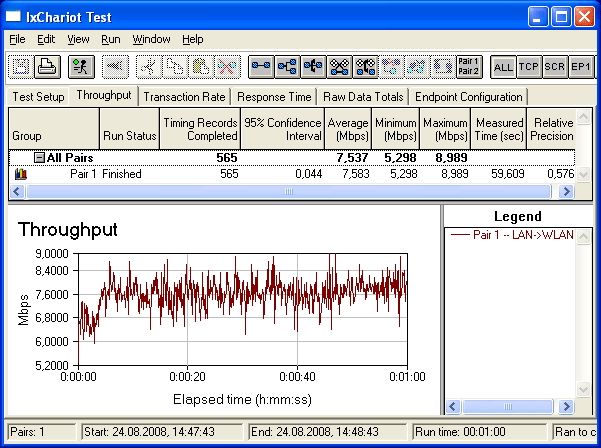This screenshot has height=448, width=601.
Task: Click the Add VoIP pair phone icon
Action: click(x=313, y=67)
